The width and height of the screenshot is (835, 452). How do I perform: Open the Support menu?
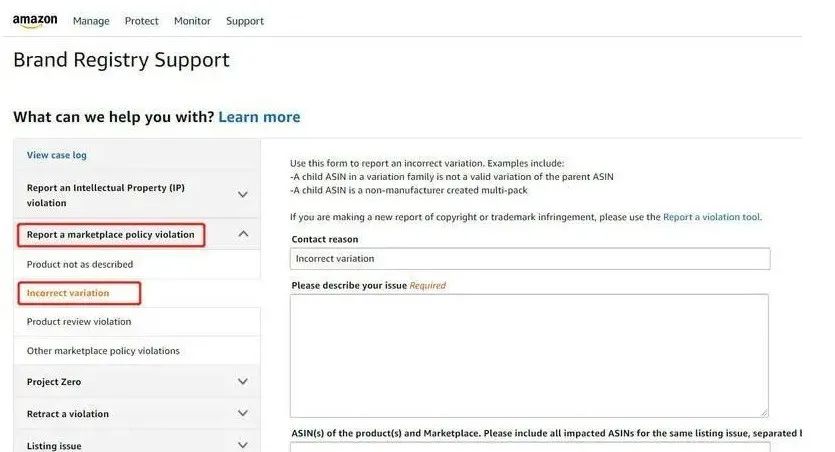245,21
